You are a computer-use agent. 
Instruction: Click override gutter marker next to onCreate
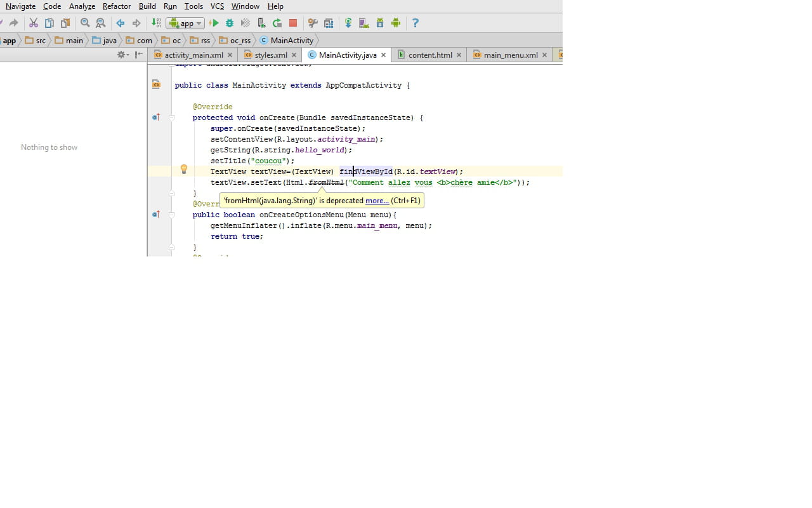tap(156, 117)
